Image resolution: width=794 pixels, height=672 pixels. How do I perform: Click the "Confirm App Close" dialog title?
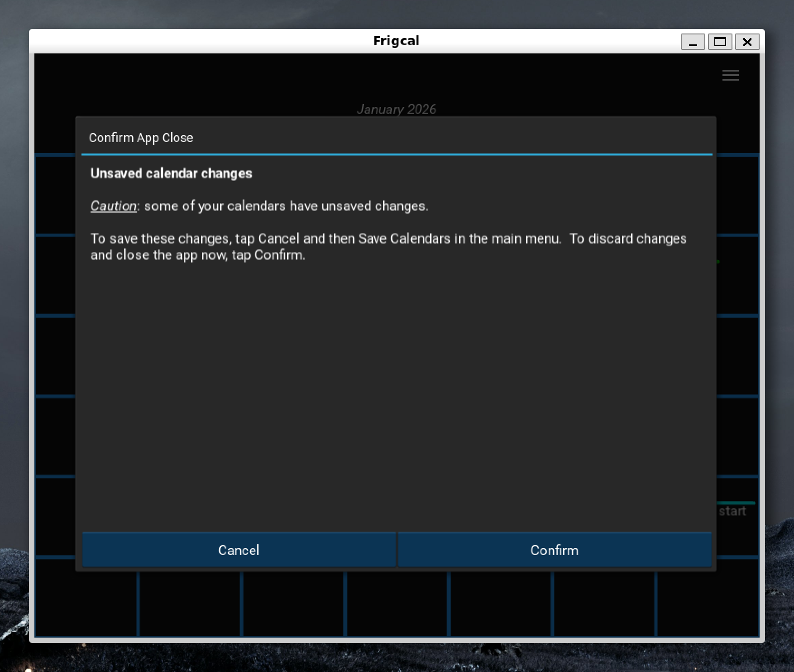pyautogui.click(x=141, y=138)
